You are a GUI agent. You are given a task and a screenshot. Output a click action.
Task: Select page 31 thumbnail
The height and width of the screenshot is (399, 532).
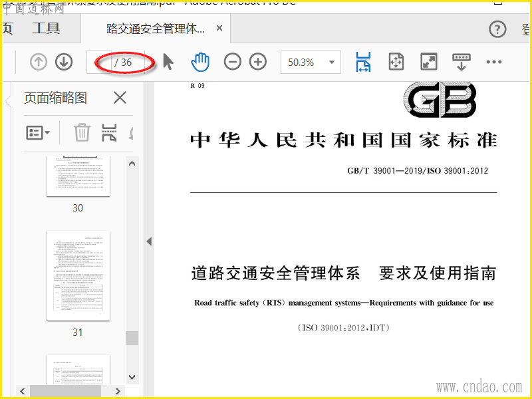coord(78,275)
